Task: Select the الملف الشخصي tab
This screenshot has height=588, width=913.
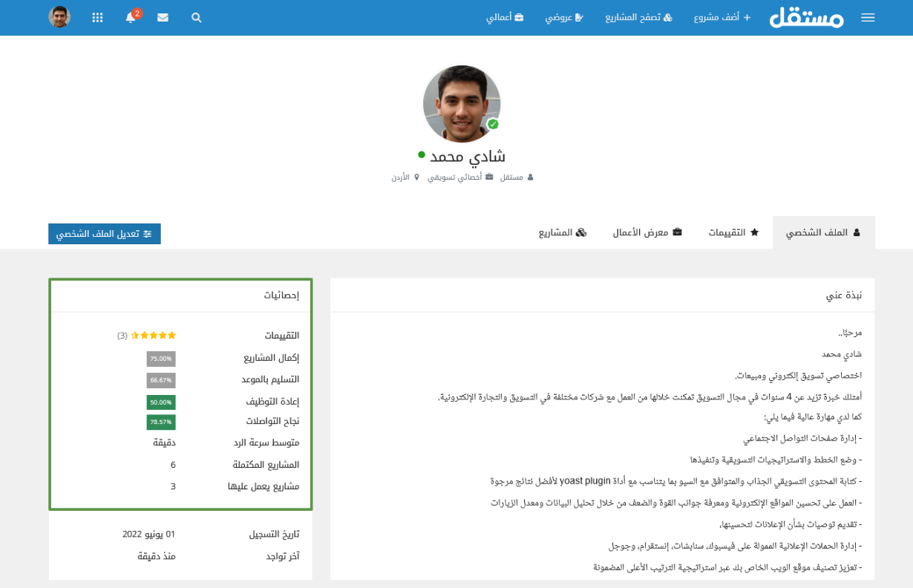Action: [823, 232]
